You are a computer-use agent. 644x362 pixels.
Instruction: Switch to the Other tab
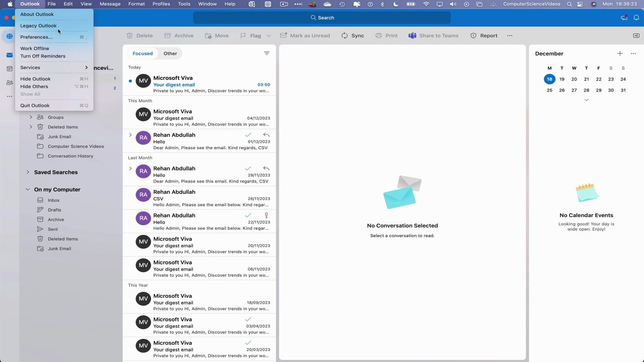[x=170, y=53]
